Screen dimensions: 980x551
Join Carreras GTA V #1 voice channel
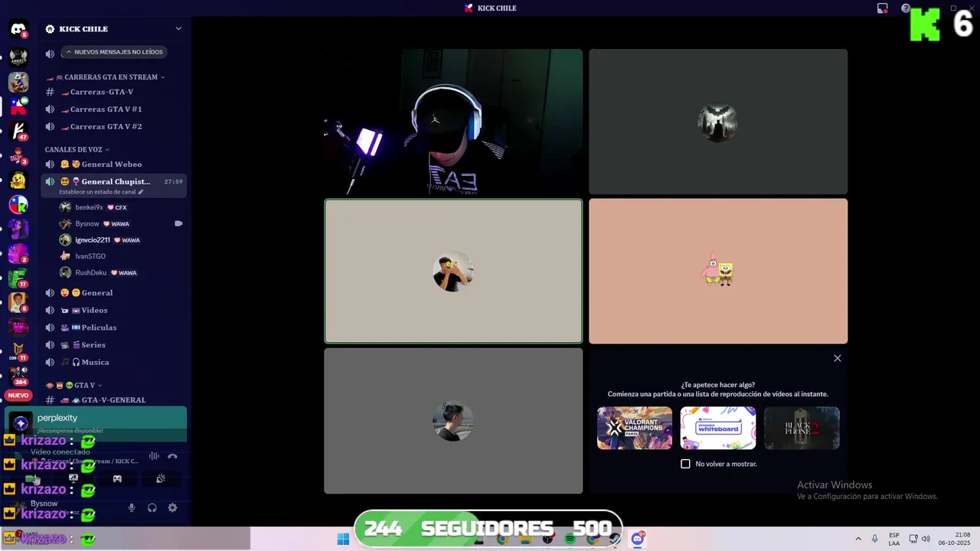coord(113,109)
